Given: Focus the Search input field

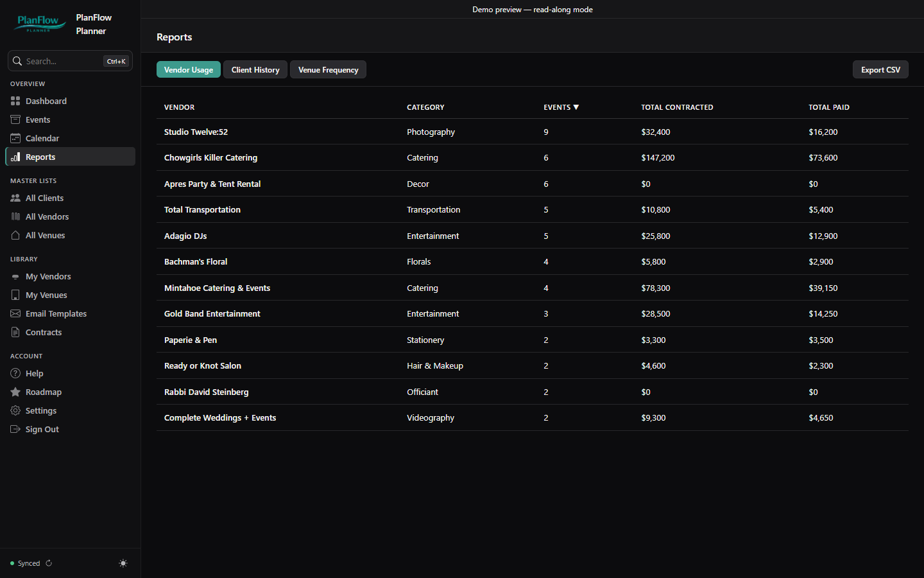Looking at the screenshot, I should click(x=70, y=61).
